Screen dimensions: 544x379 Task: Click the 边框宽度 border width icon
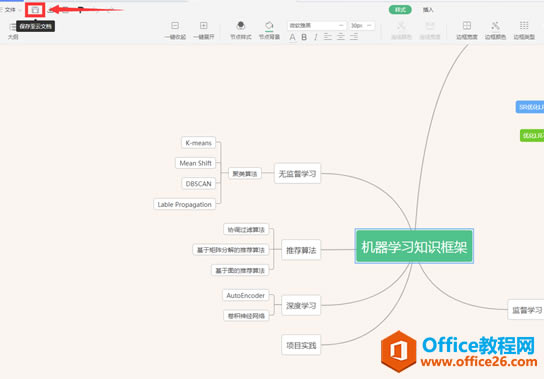coord(467,26)
